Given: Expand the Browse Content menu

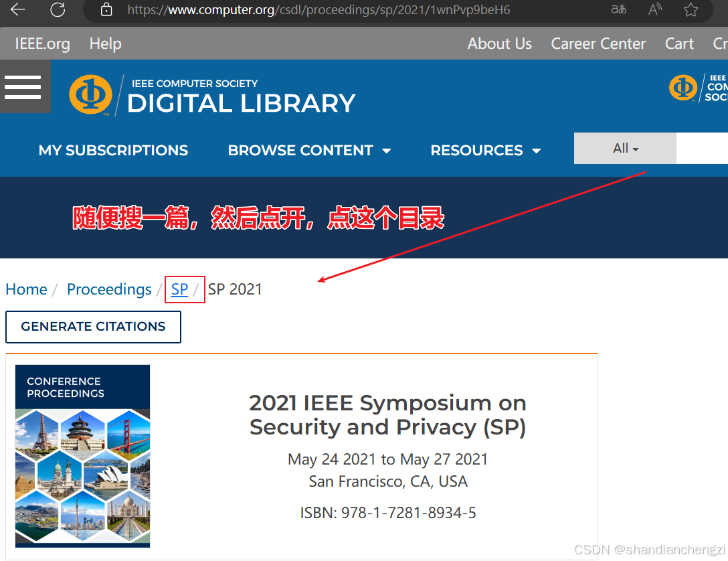Looking at the screenshot, I should click(309, 151).
